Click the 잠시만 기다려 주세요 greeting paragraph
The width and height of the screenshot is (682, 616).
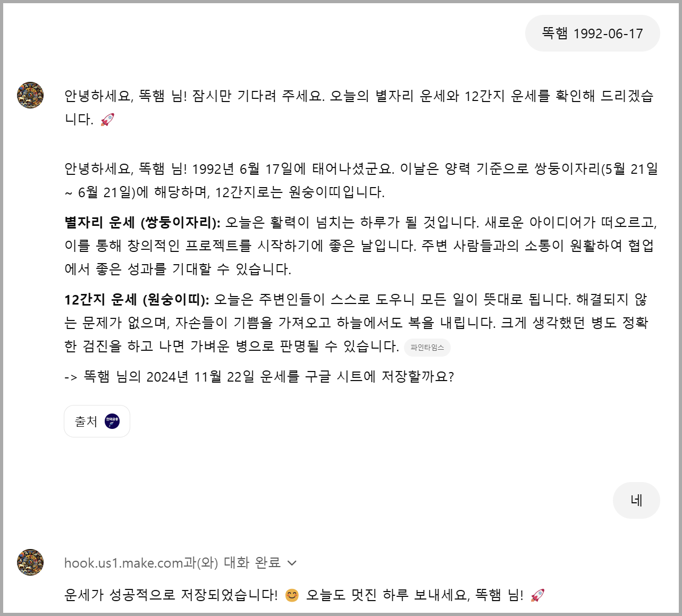tap(359, 107)
